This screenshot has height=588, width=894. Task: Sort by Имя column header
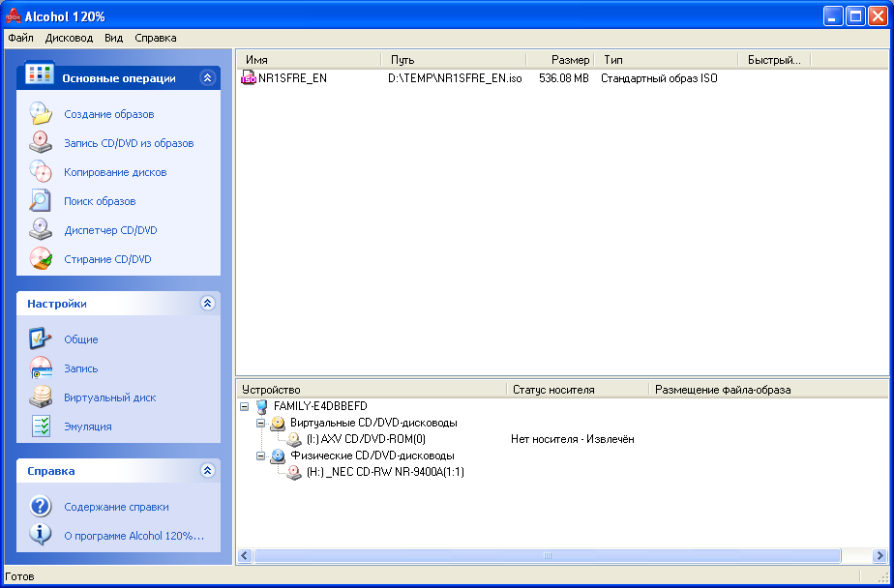[x=309, y=60]
